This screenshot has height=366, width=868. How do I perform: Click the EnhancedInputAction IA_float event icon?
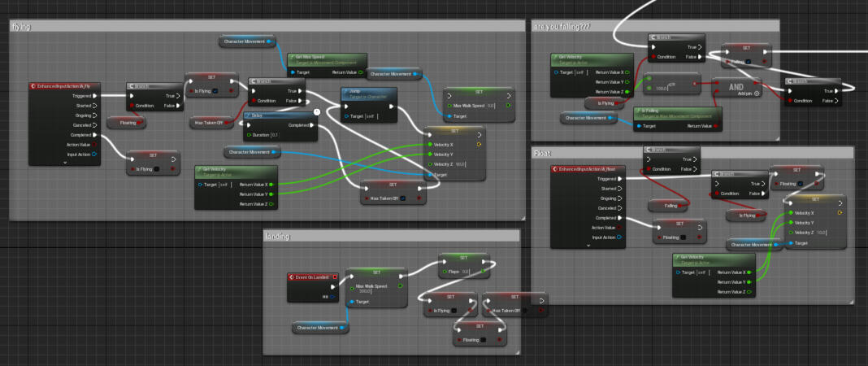(x=555, y=169)
